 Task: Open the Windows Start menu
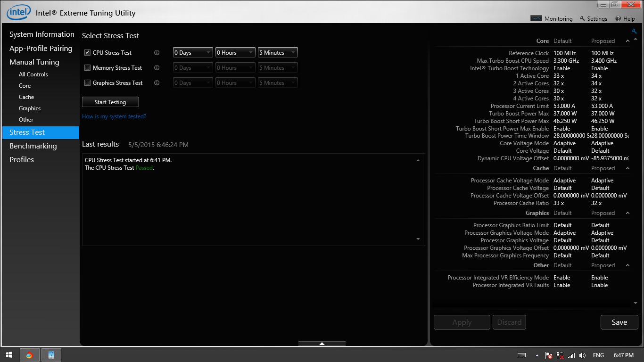(x=9, y=355)
